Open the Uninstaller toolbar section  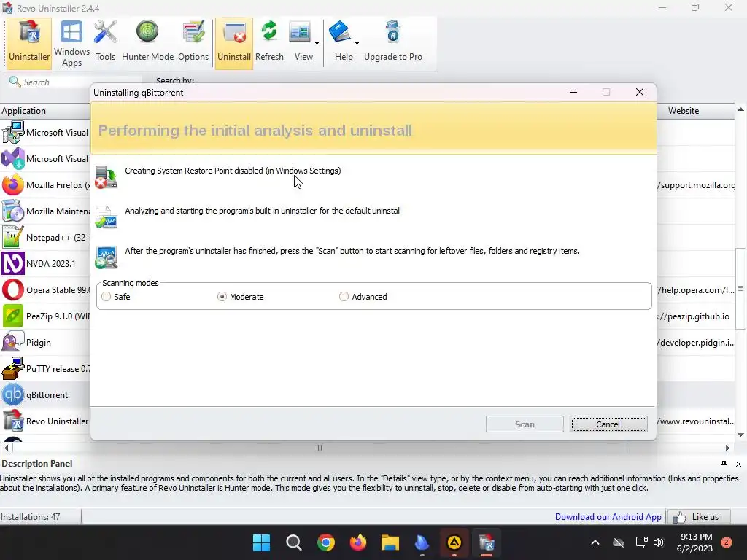[28, 43]
